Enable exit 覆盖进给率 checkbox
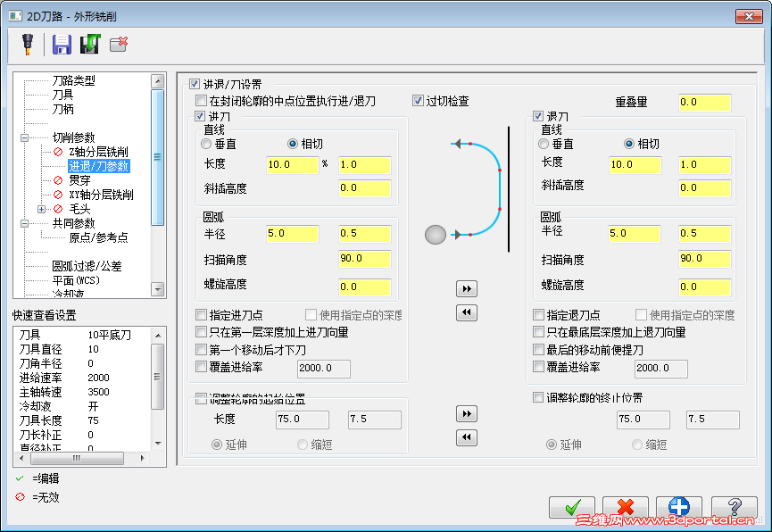772x532 pixels. pos(539,367)
